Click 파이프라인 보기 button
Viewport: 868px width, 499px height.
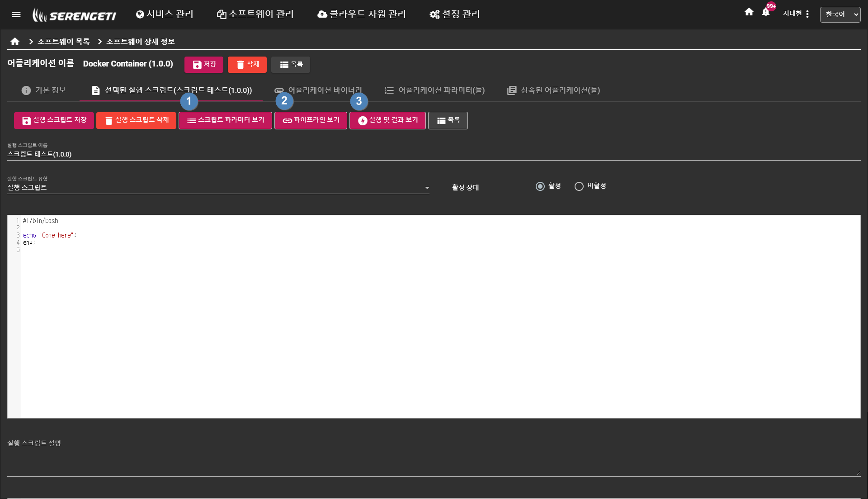[311, 120]
